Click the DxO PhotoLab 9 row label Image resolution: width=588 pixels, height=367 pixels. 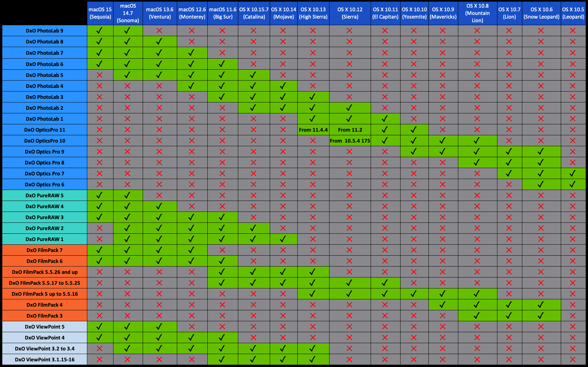pyautogui.click(x=44, y=31)
